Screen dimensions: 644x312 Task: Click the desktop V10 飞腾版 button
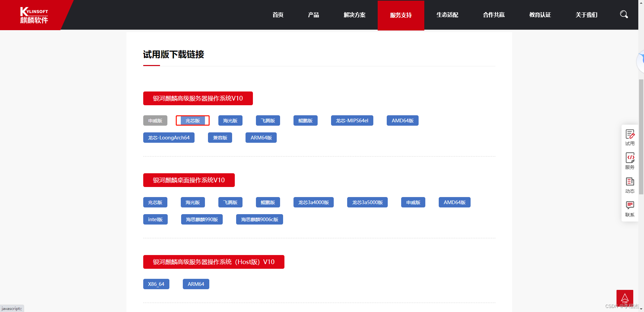tap(230, 202)
